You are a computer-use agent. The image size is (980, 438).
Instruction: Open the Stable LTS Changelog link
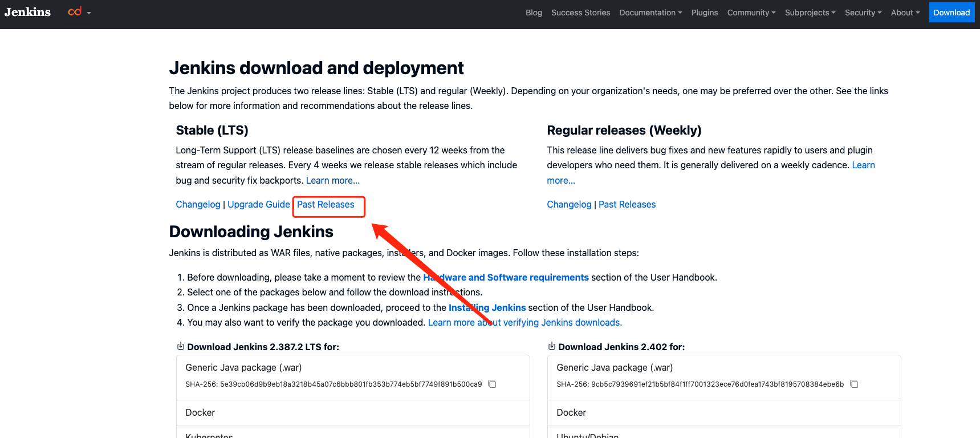click(198, 204)
